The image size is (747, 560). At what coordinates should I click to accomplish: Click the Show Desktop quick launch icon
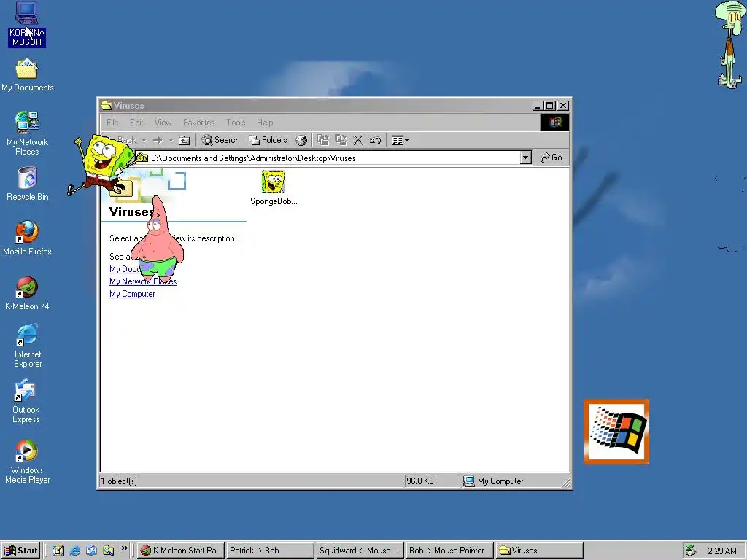click(58, 551)
